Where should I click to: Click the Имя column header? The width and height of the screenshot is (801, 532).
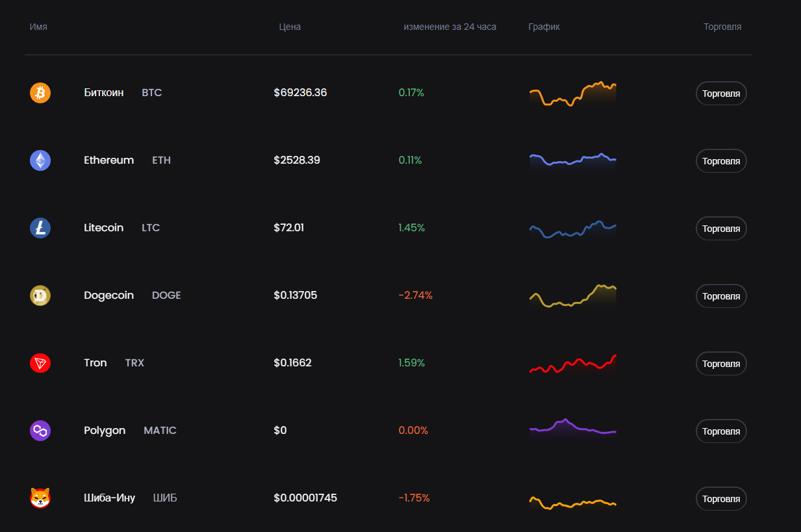(38, 27)
